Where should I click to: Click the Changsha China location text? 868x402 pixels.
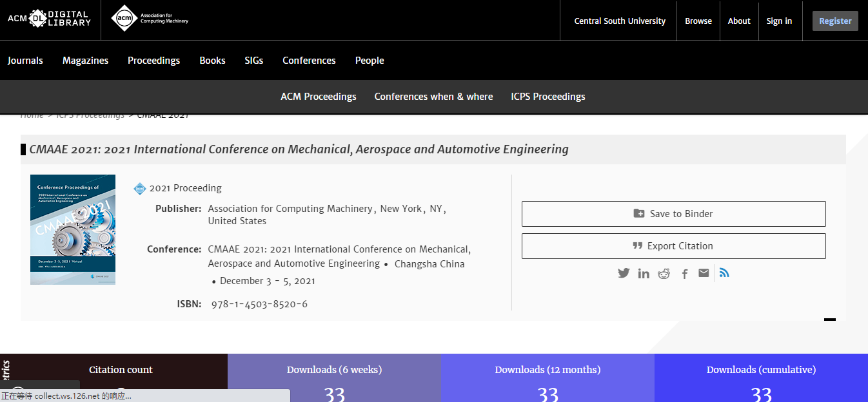click(429, 264)
